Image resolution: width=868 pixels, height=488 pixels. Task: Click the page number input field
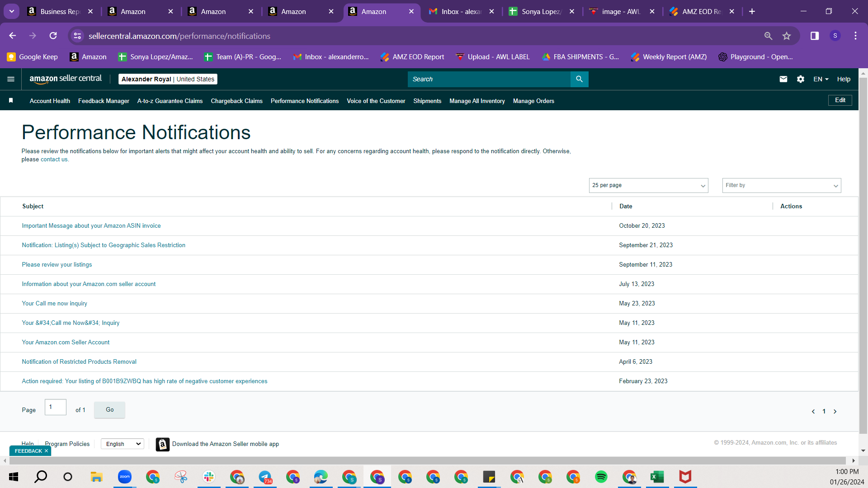tap(56, 407)
